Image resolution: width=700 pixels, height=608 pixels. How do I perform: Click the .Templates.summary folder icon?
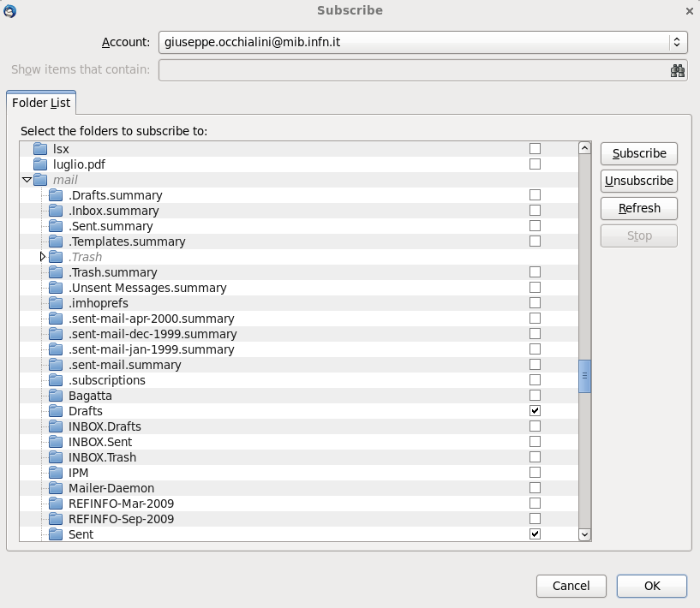[56, 241]
